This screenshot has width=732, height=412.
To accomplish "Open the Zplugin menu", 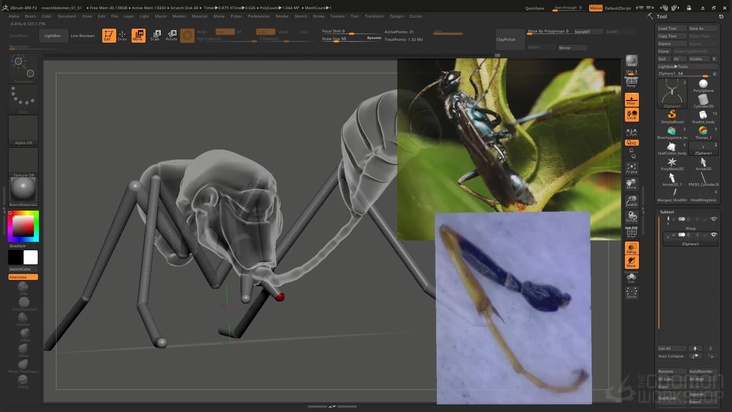I will 396,16.
